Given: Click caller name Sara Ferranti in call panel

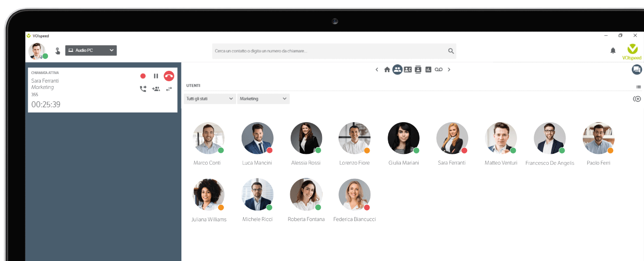Looking at the screenshot, I should pos(45,81).
